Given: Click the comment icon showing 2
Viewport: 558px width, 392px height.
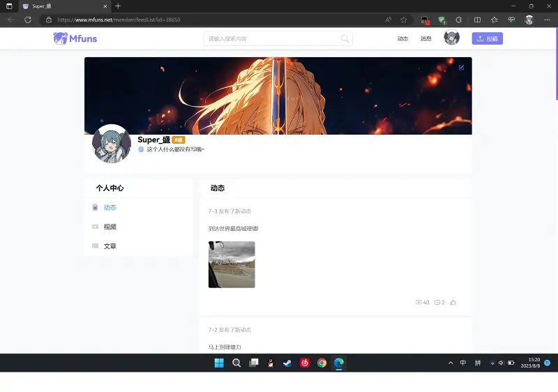Looking at the screenshot, I should tap(437, 302).
